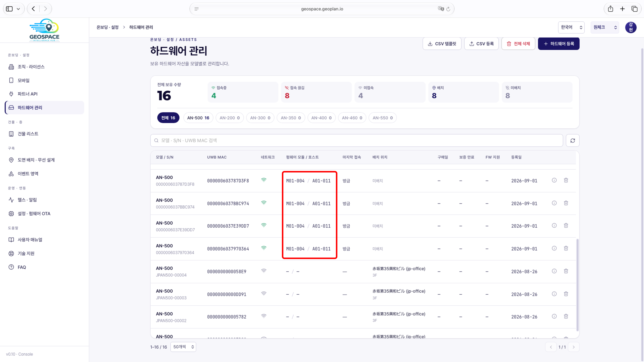Filter by AN-550 model
The height and width of the screenshot is (362, 644).
pyautogui.click(x=383, y=118)
